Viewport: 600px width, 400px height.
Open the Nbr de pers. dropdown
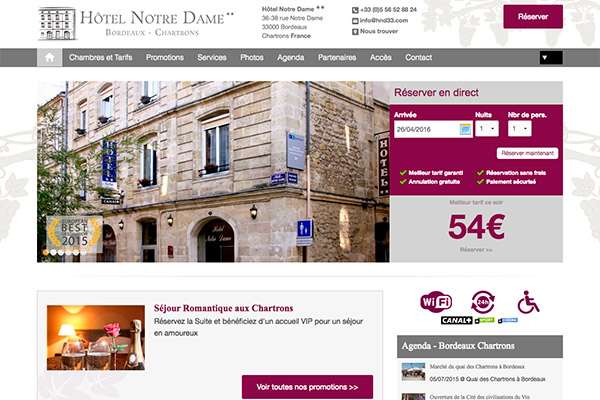click(x=520, y=129)
